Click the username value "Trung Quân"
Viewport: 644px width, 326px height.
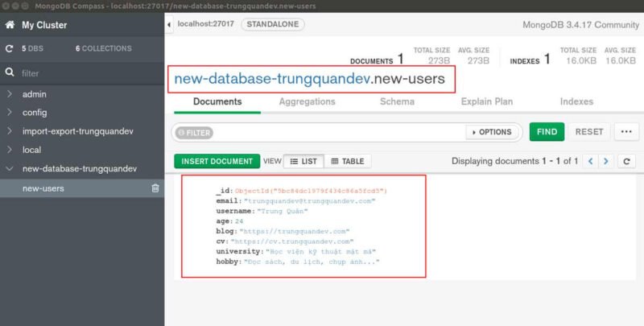[283, 211]
